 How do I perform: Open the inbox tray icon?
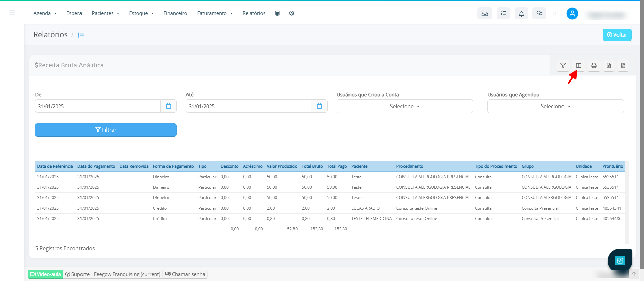(x=485, y=13)
